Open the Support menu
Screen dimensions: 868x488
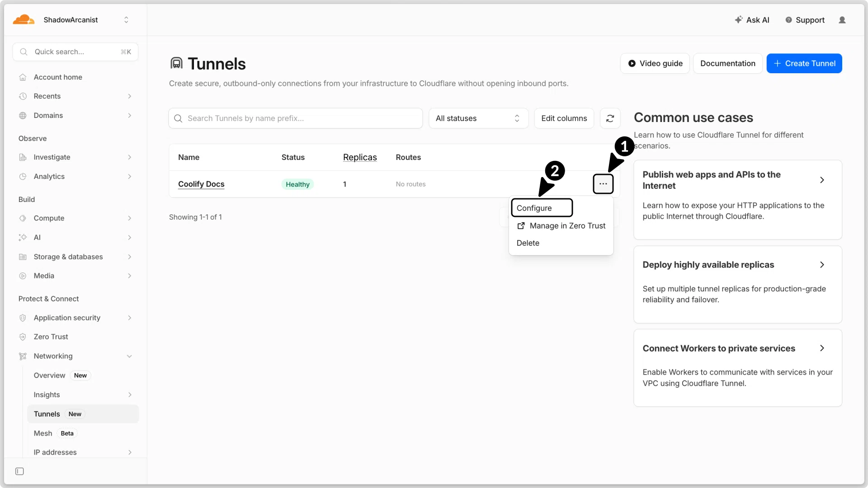click(805, 20)
